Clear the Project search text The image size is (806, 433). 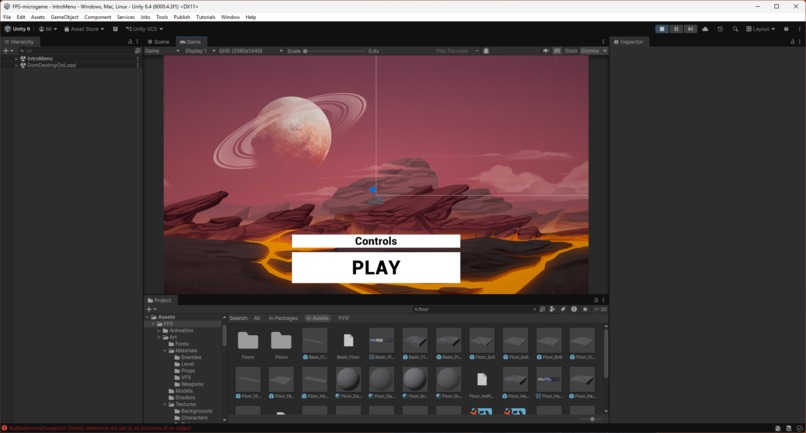[534, 309]
